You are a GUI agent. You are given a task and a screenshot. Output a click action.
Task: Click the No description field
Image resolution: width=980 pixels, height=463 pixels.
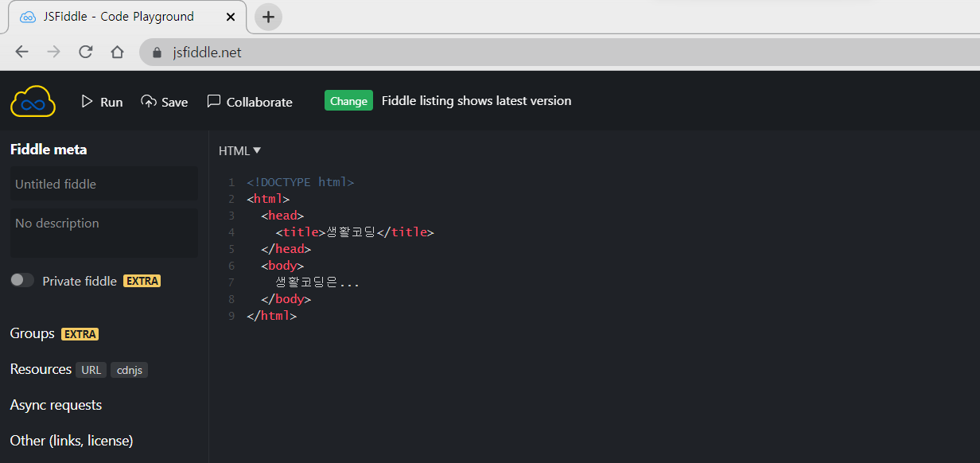(104, 233)
